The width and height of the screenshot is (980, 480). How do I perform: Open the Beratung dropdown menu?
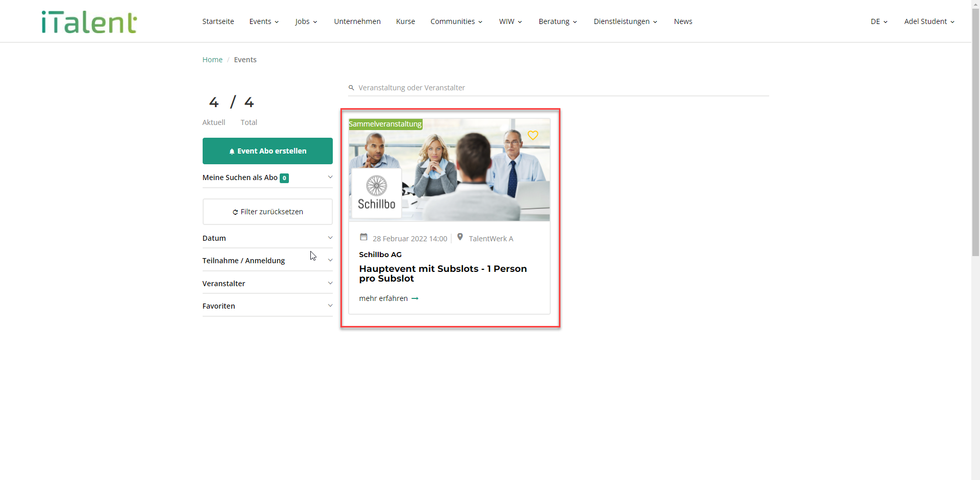click(x=558, y=21)
